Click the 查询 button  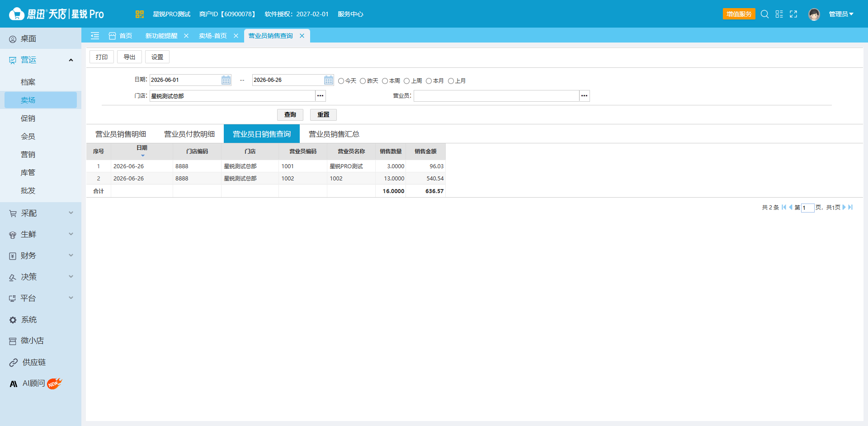coord(290,115)
